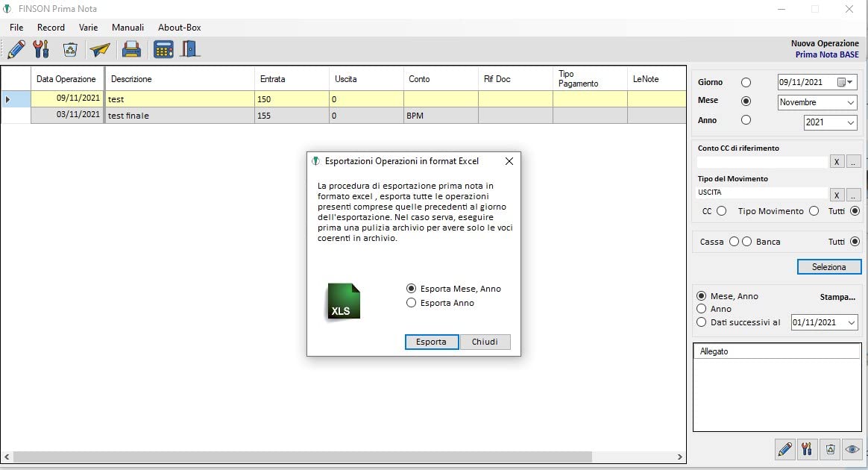The width and height of the screenshot is (868, 470).
Task: Choose the Tipo Movimento radio button
Action: point(814,211)
